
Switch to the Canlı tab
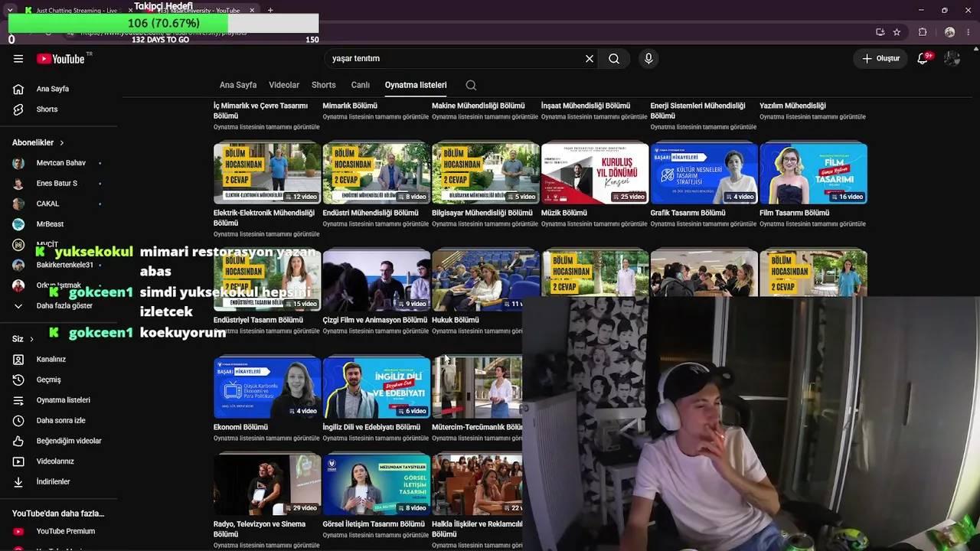pos(361,85)
